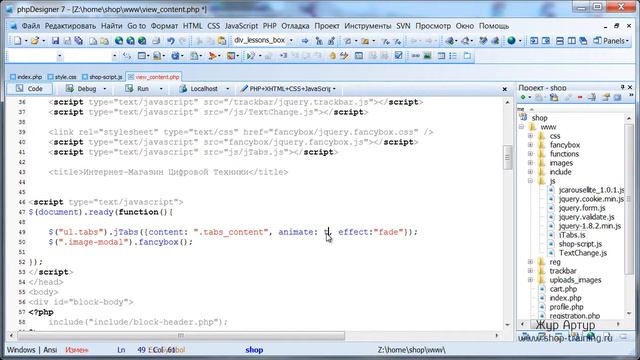The height and width of the screenshot is (360, 640).
Task: Open the Panels dropdown
Action: [x=611, y=41]
